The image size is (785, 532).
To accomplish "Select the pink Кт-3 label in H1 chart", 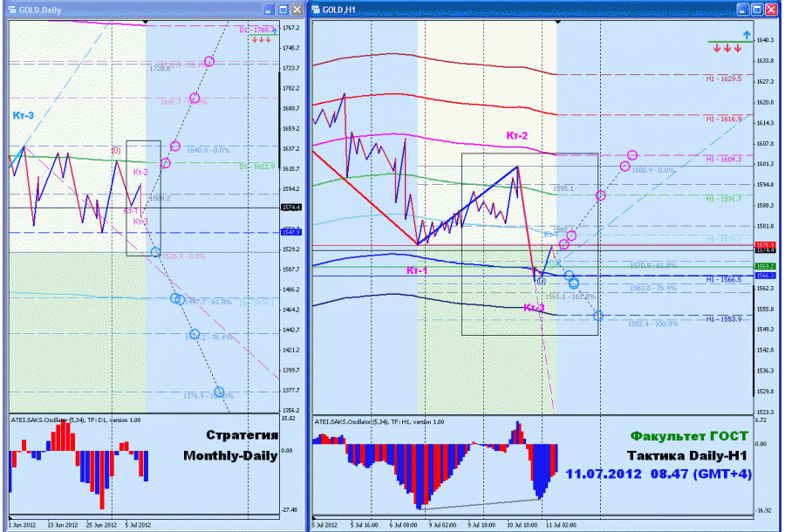I will (534, 307).
